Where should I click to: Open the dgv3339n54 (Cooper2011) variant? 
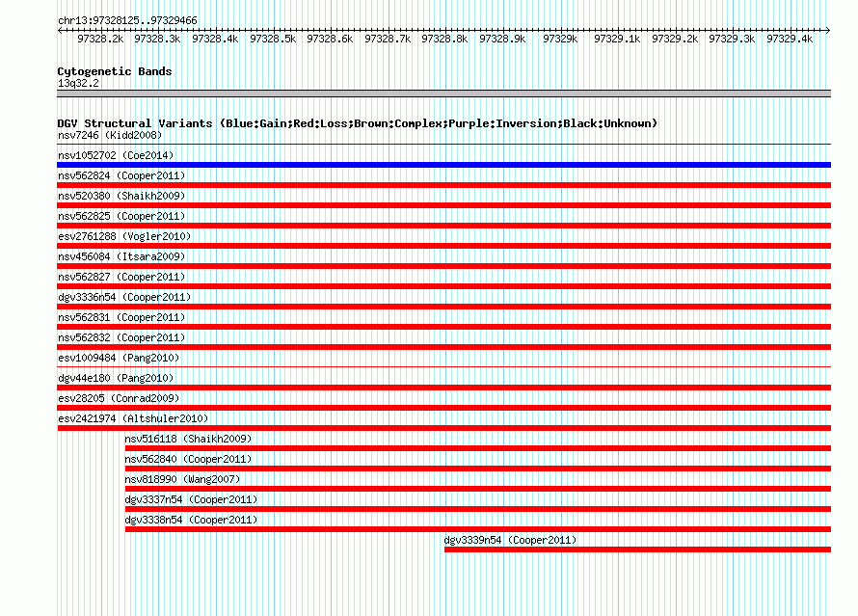tap(511, 540)
